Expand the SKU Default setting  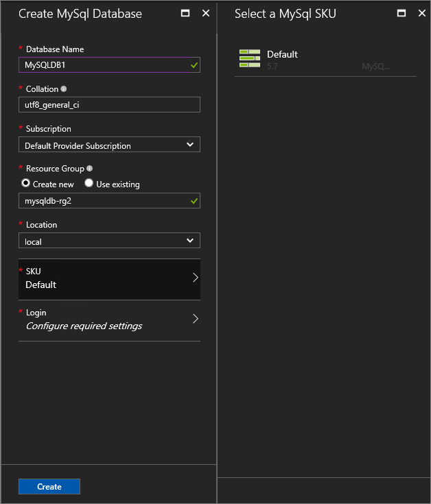(x=109, y=278)
